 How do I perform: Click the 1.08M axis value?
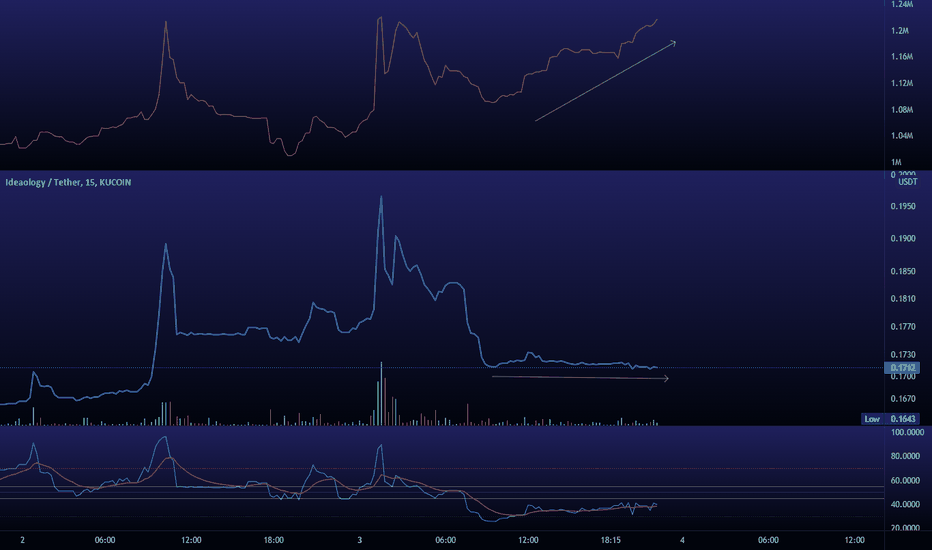(x=902, y=109)
